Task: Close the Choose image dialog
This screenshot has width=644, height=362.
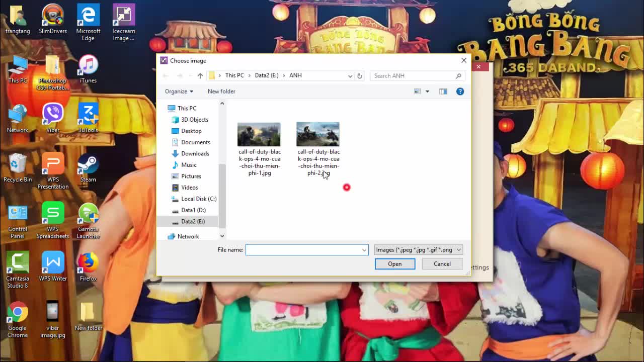Action: click(464, 60)
